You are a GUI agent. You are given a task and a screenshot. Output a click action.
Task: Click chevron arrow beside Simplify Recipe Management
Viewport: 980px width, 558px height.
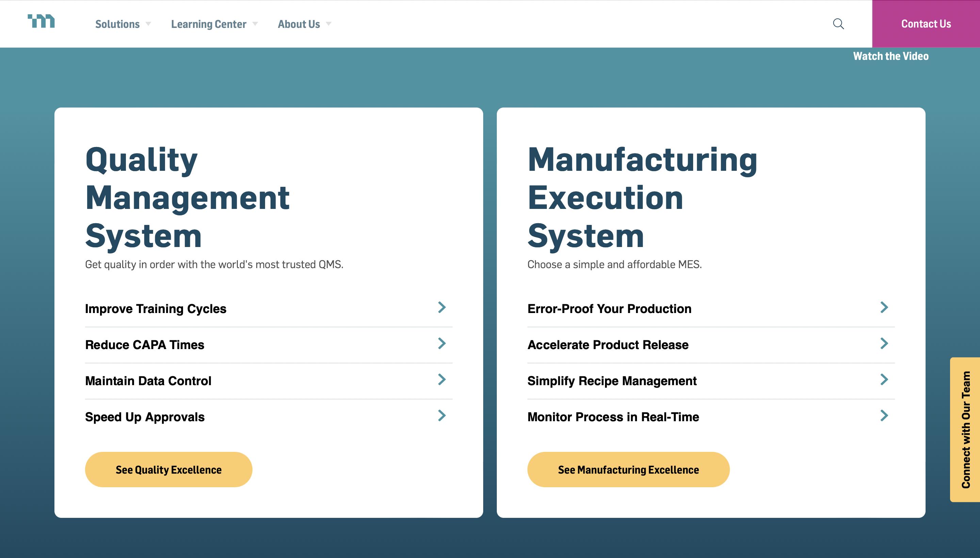pyautogui.click(x=884, y=379)
